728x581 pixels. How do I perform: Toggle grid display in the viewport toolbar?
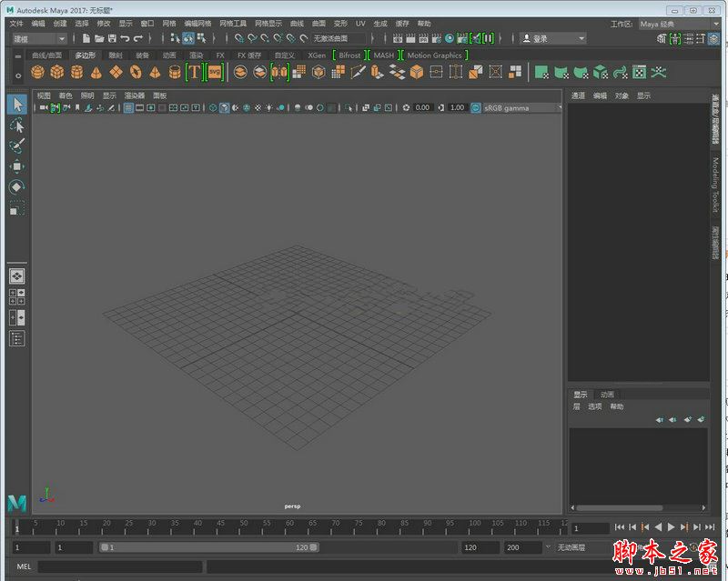(126, 107)
